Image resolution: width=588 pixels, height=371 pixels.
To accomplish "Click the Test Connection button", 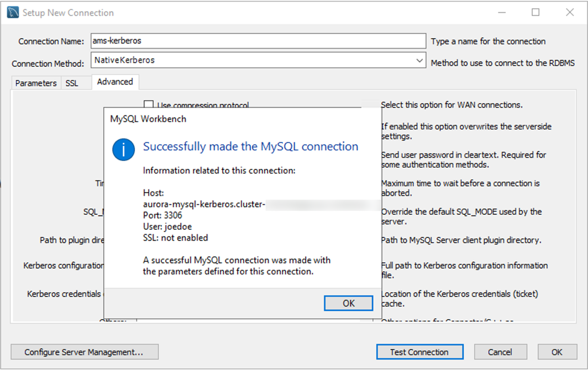I will coord(419,352).
